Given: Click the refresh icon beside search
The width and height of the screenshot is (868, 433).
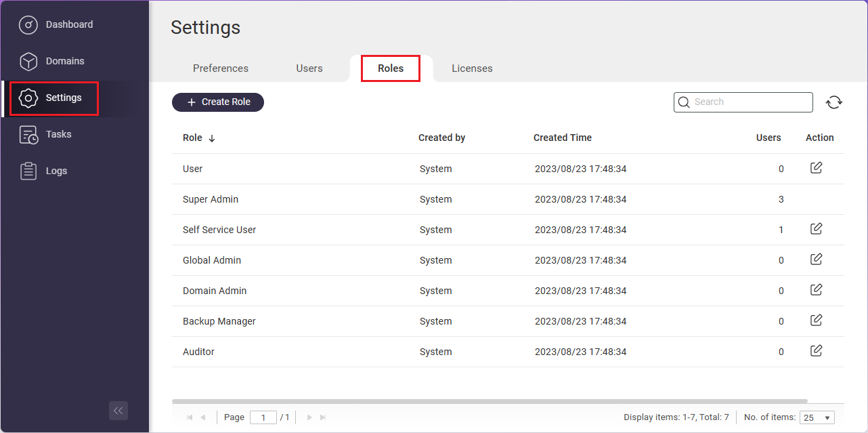Looking at the screenshot, I should [x=833, y=102].
